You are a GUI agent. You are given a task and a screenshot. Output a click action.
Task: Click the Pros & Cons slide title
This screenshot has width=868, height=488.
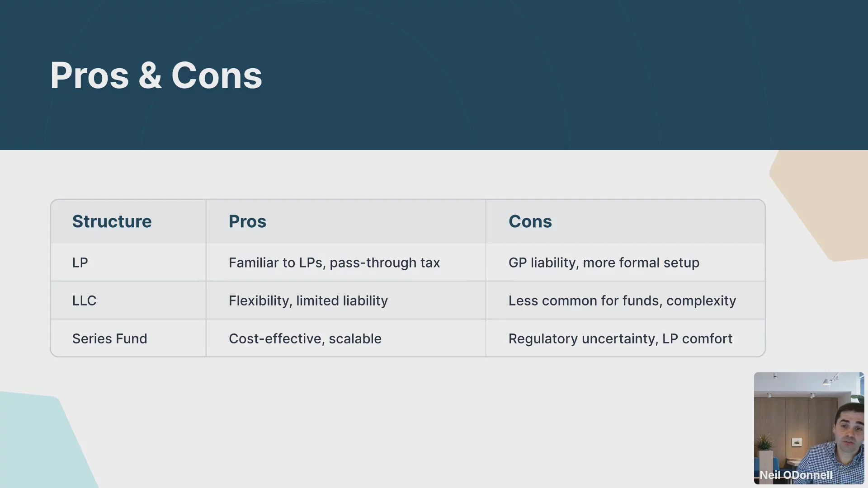156,75
